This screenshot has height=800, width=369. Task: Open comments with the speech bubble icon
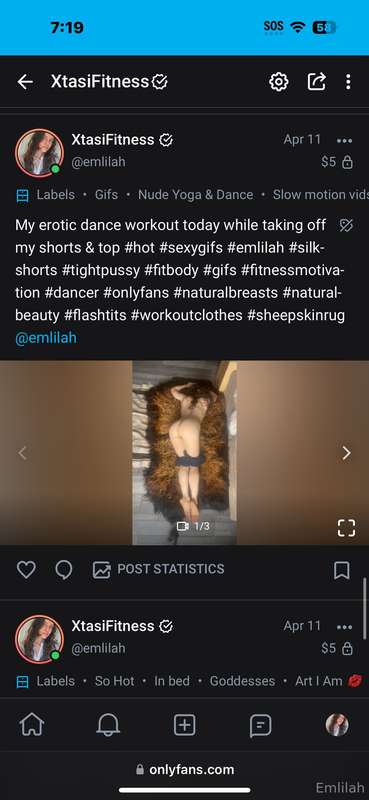coord(63,569)
